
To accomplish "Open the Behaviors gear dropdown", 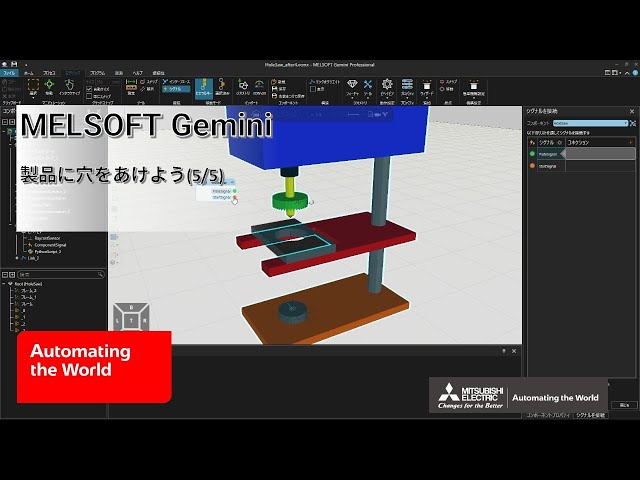I will click(387, 88).
